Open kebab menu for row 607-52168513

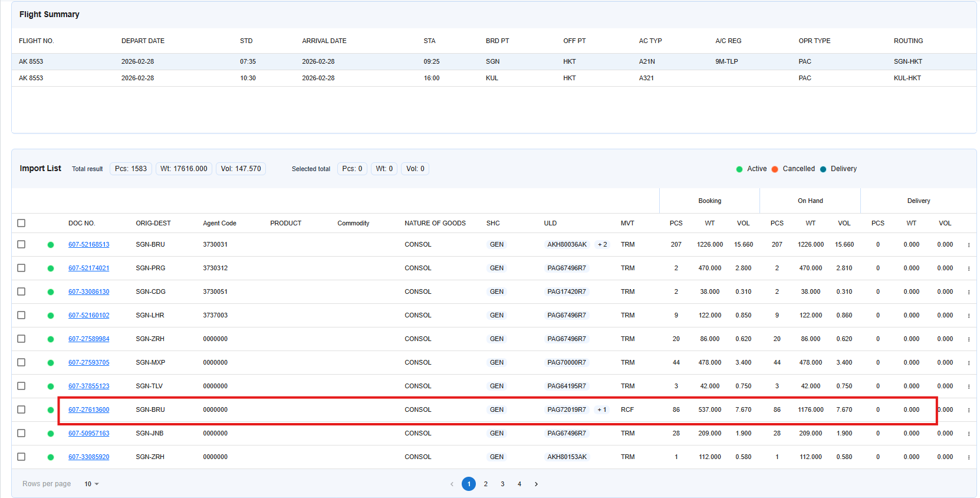pos(968,245)
